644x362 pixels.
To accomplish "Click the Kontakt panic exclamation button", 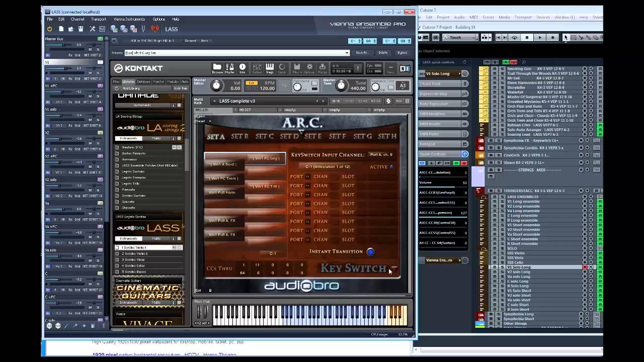I will [358, 68].
